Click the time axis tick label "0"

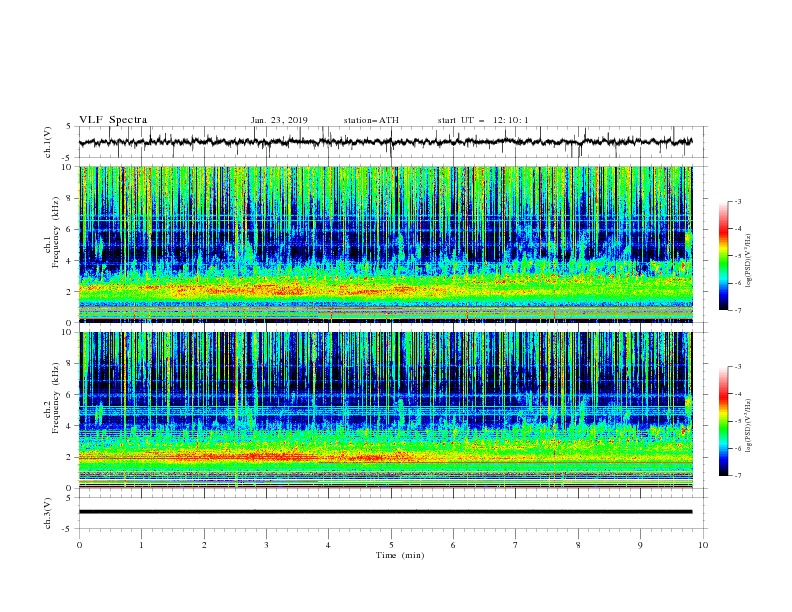79,545
